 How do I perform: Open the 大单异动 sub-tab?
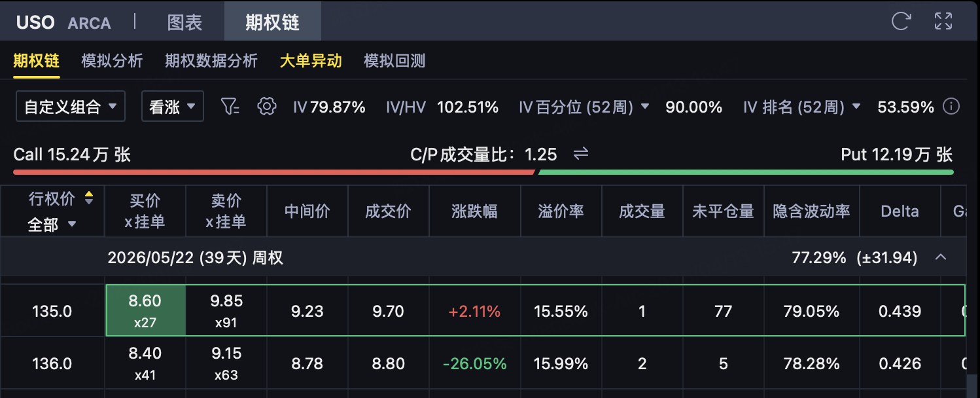pyautogui.click(x=311, y=61)
